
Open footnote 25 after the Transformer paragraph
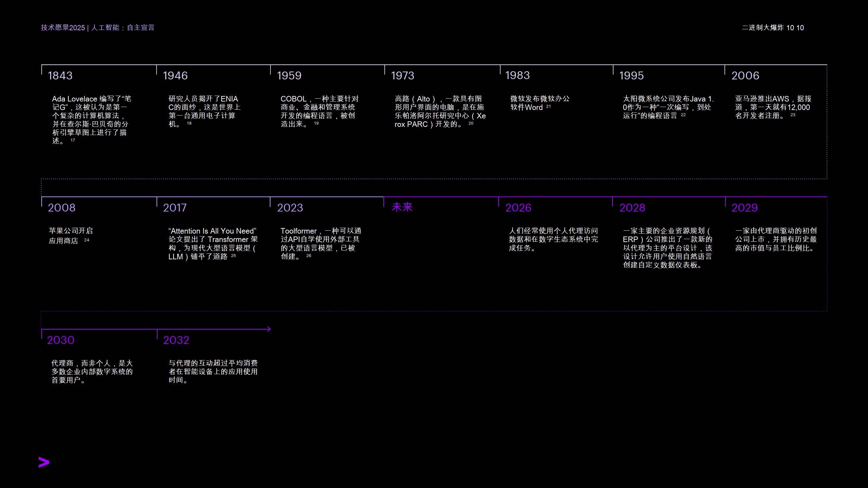(233, 256)
